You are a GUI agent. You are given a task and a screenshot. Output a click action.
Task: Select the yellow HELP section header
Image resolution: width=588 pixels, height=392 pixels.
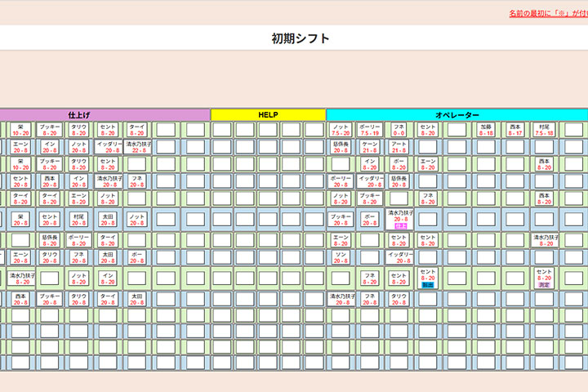[268, 115]
